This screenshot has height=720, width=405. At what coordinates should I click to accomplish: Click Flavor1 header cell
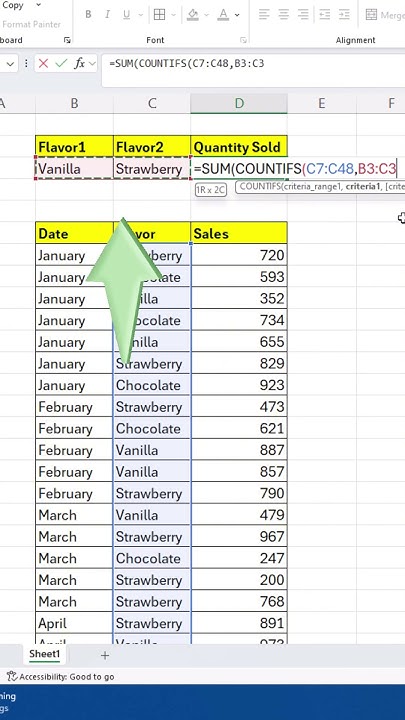click(74, 147)
